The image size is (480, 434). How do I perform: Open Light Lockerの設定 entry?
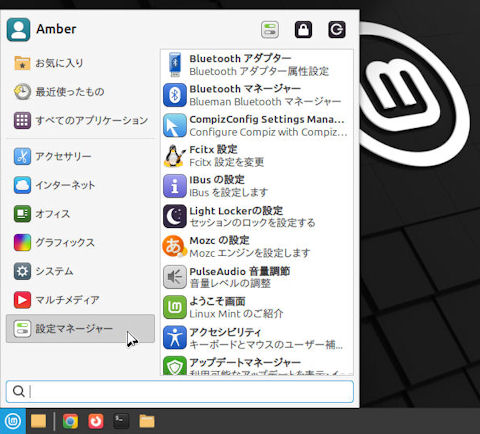pyautogui.click(x=257, y=216)
